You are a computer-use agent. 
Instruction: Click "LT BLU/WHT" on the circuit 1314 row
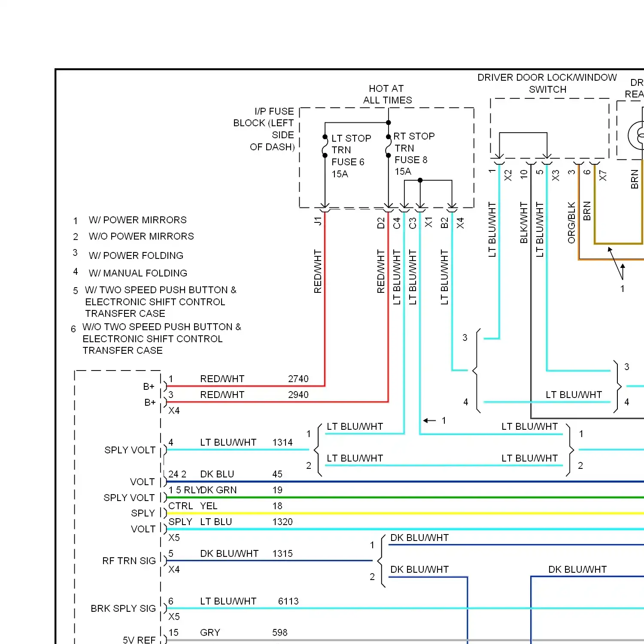click(228, 443)
